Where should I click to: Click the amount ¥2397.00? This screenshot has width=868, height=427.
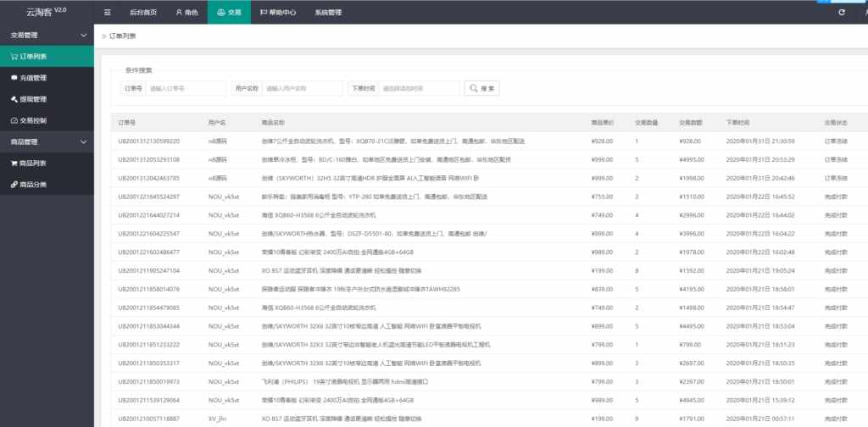click(x=692, y=381)
